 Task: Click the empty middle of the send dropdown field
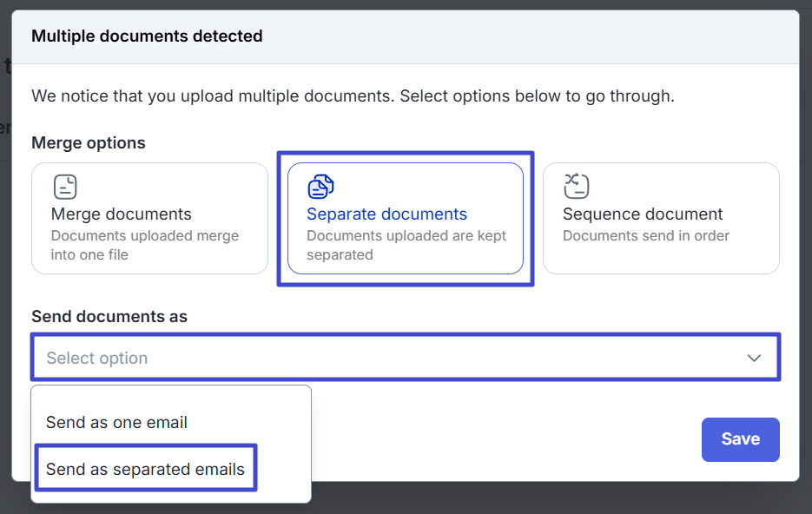tap(434, 358)
